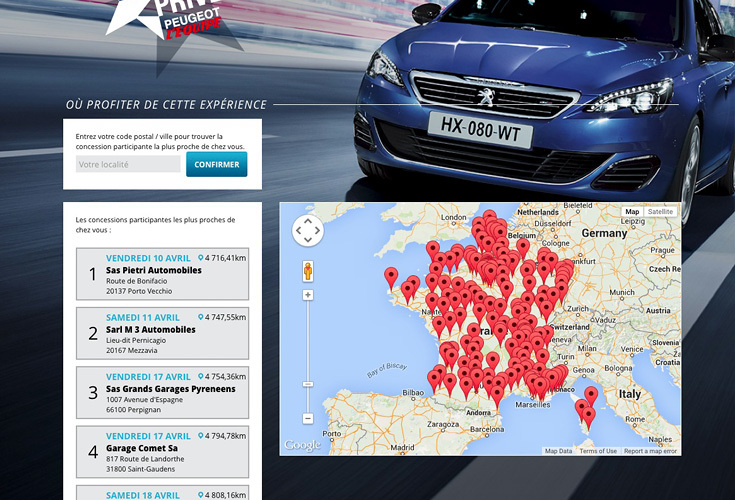Click the map zoom in plus button
The image size is (735, 500).
click(308, 295)
